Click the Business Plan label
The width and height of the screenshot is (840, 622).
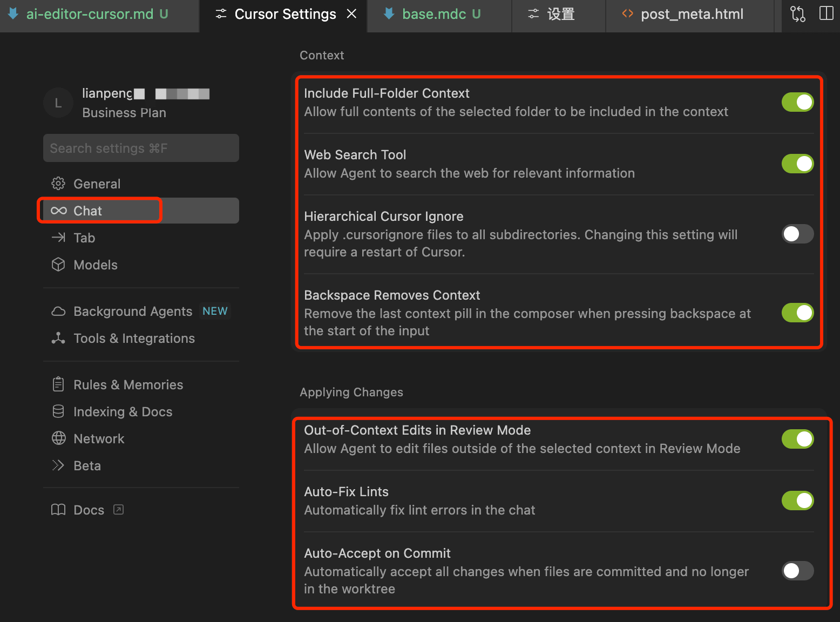[124, 113]
